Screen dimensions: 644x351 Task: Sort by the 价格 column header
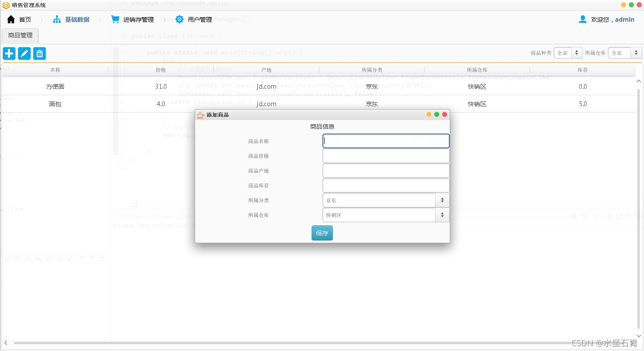point(161,70)
